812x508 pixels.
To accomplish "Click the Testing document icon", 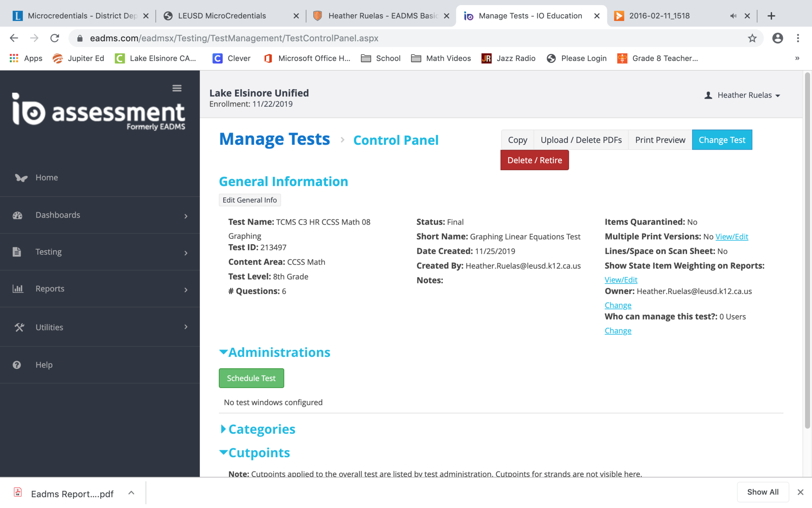I will click(x=17, y=252).
